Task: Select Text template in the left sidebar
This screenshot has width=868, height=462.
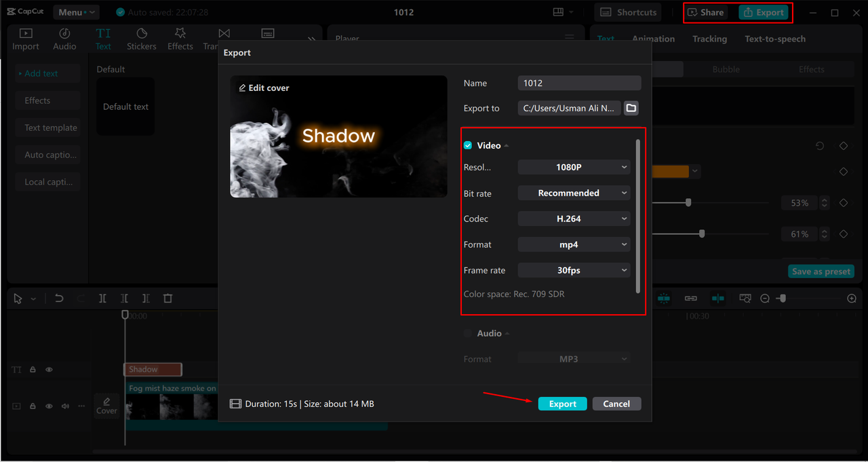Action: click(x=48, y=128)
